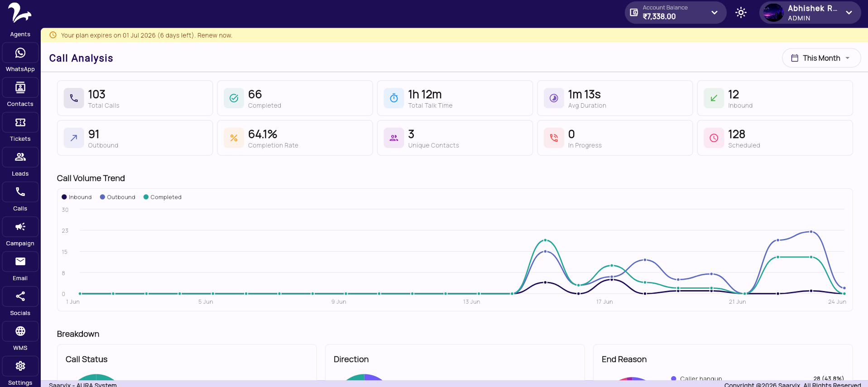The width and height of the screenshot is (868, 387).
Task: Click the 17 Jun axis label
Action: tap(604, 301)
